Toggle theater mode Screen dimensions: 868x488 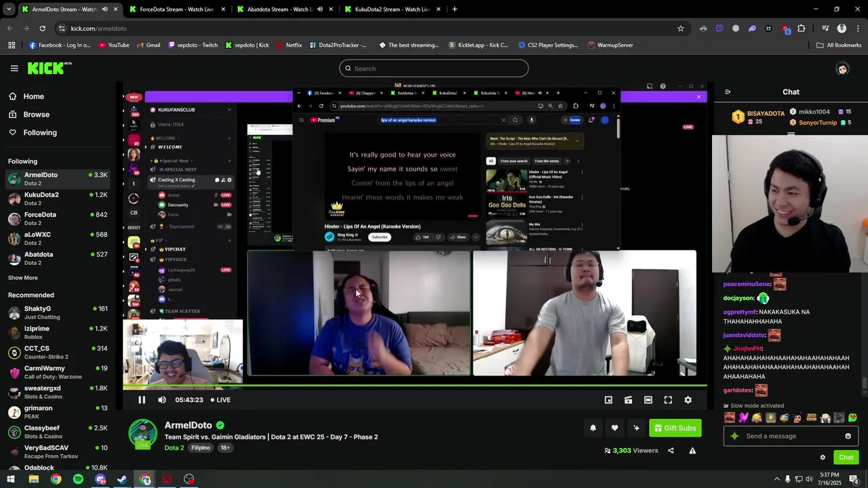648,400
